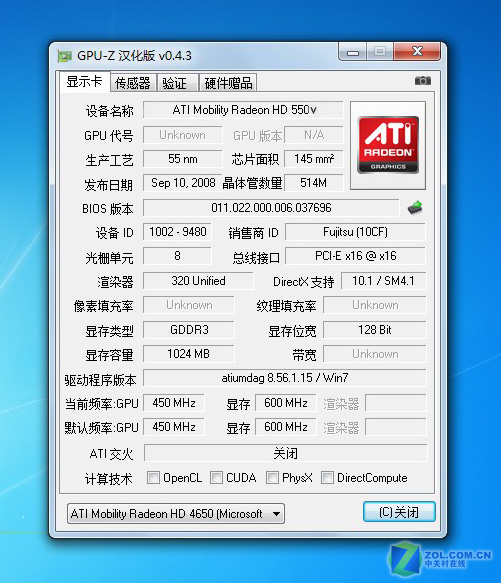This screenshot has height=583, width=501.
Task: Click the 1024 MB memory size value
Action: (x=189, y=354)
